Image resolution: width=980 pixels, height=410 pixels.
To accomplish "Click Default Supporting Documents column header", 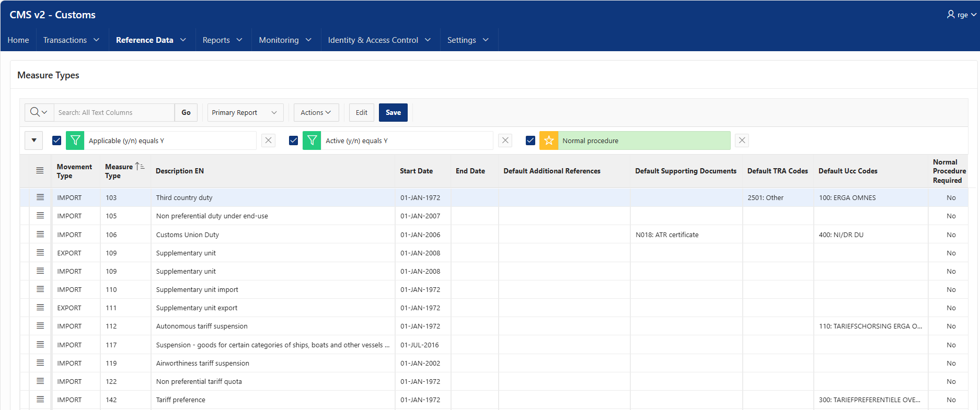I will (686, 171).
